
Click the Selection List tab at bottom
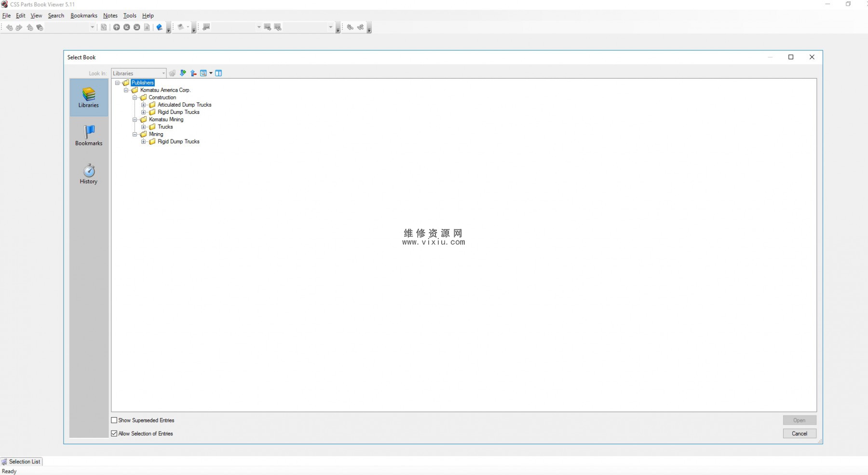tap(22, 462)
